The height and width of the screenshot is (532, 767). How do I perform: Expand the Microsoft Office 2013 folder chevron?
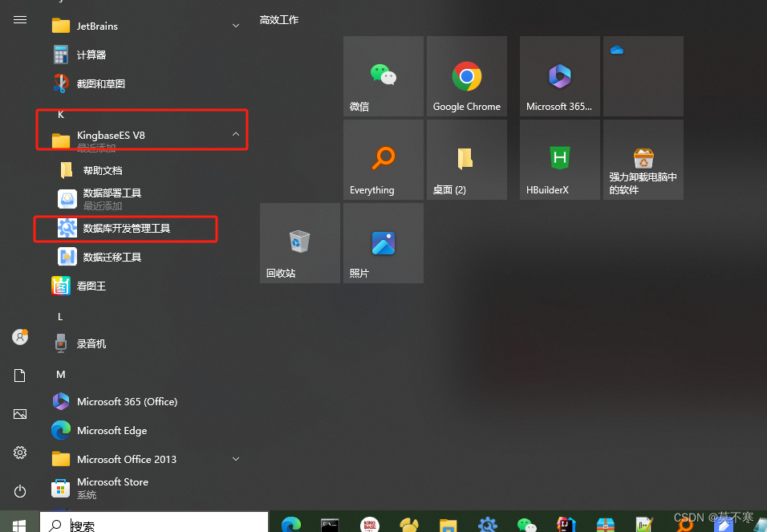click(x=236, y=459)
